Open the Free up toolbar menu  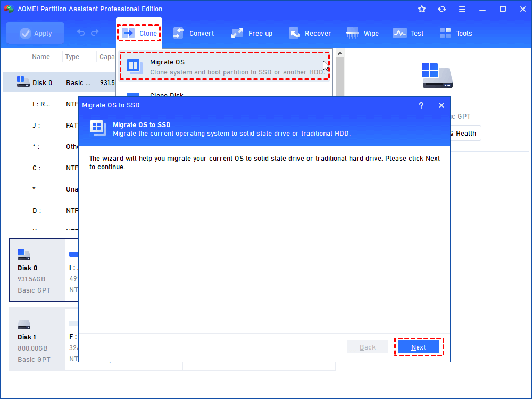point(252,33)
